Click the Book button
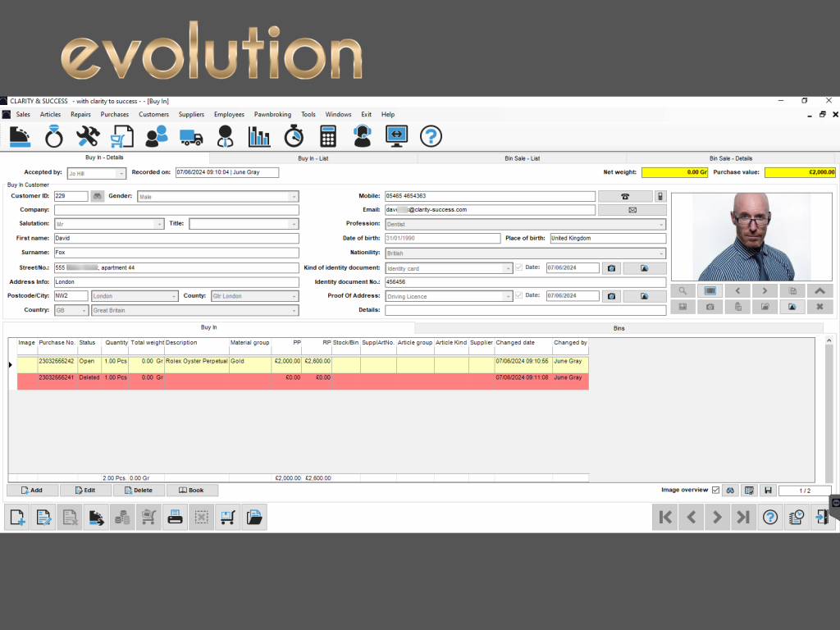The image size is (840, 630). click(192, 491)
